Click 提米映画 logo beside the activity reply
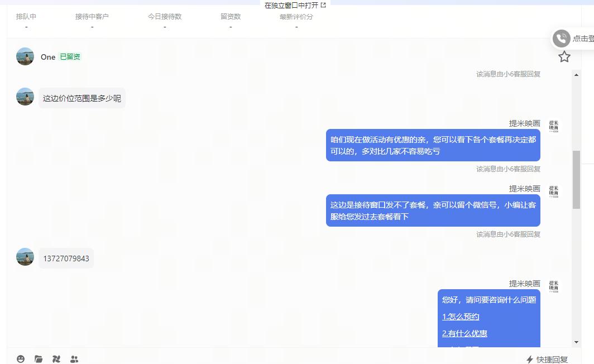Viewport: 594px width, 364px height. click(553, 126)
